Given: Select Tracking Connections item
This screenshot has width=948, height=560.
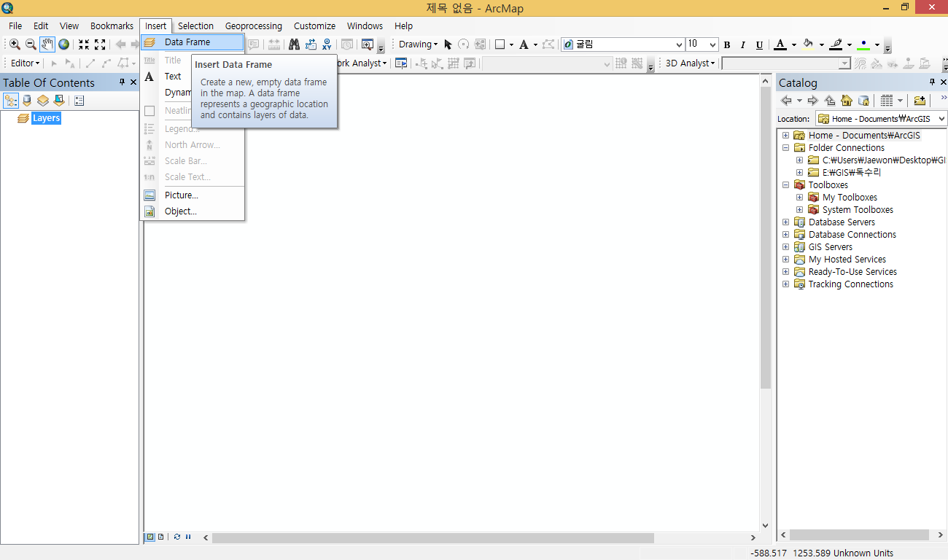Looking at the screenshot, I should (850, 284).
